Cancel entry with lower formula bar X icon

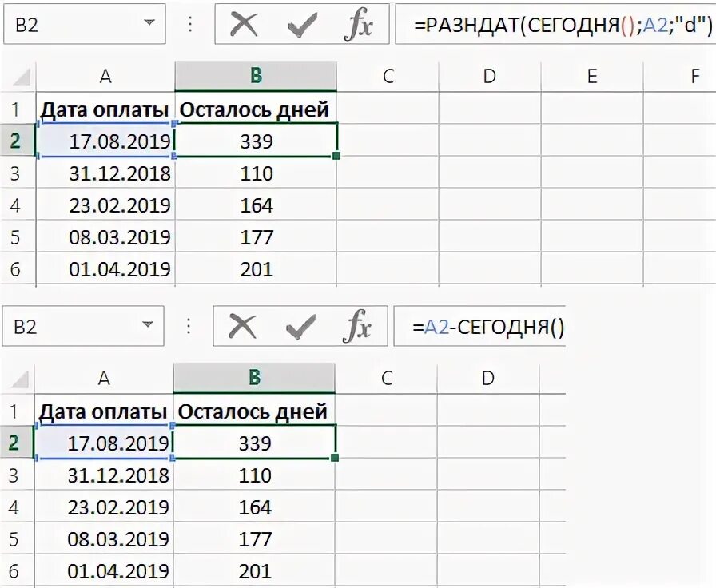(x=242, y=327)
